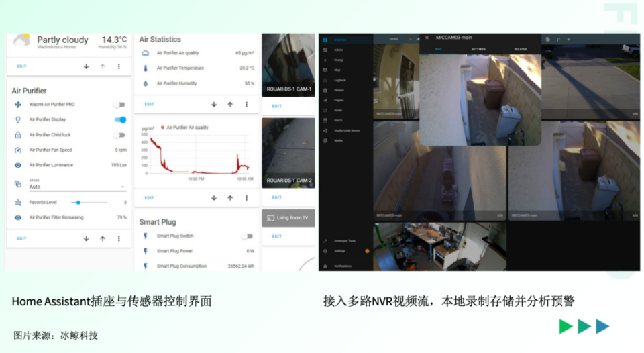Click the 26562.04 Wh consumption value
This screenshot has width=644, height=353.
coord(241,266)
